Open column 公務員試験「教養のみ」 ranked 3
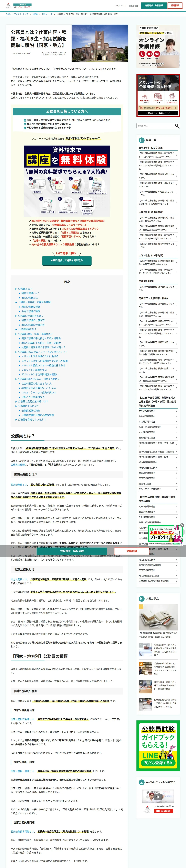186x868 pixels. click(158, 669)
